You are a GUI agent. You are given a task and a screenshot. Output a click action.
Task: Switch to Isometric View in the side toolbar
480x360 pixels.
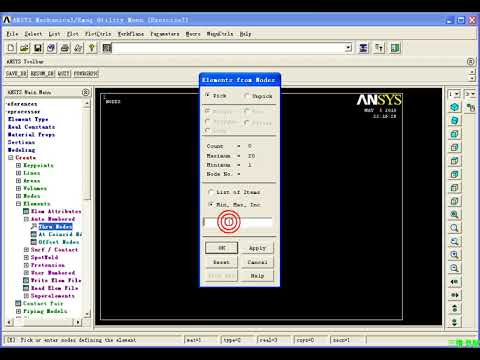454,107
